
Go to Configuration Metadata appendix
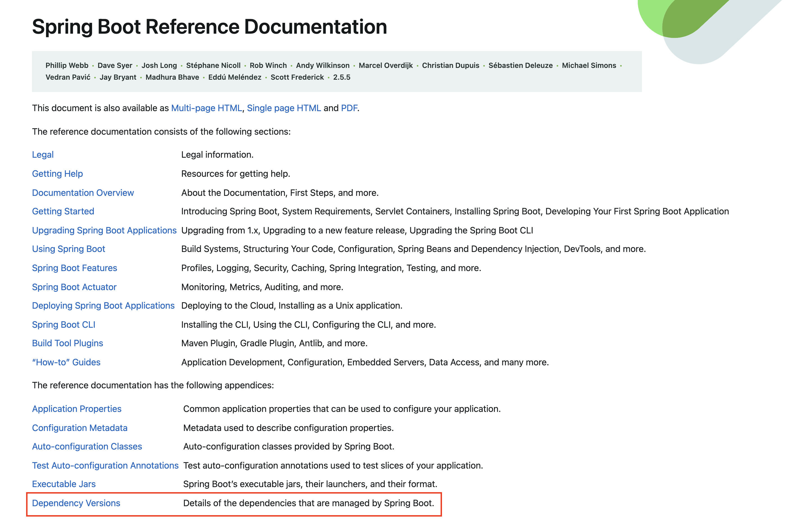(80, 428)
